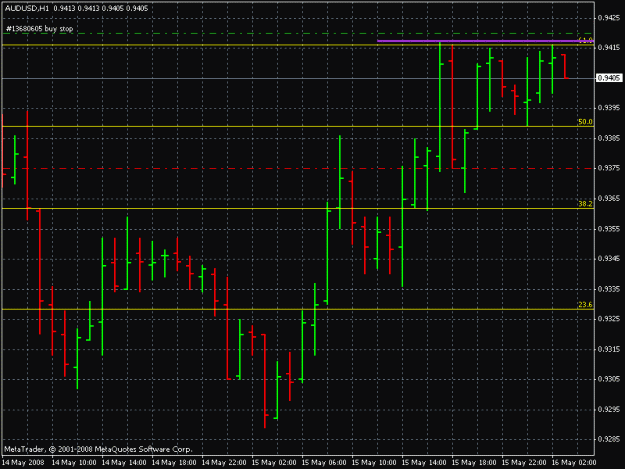625x469 pixels.
Task: Click the 0.9365 price scale label
Action: [x=609, y=198]
